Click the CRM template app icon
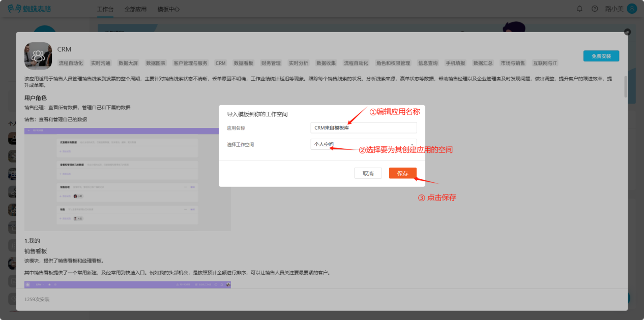 coord(38,55)
